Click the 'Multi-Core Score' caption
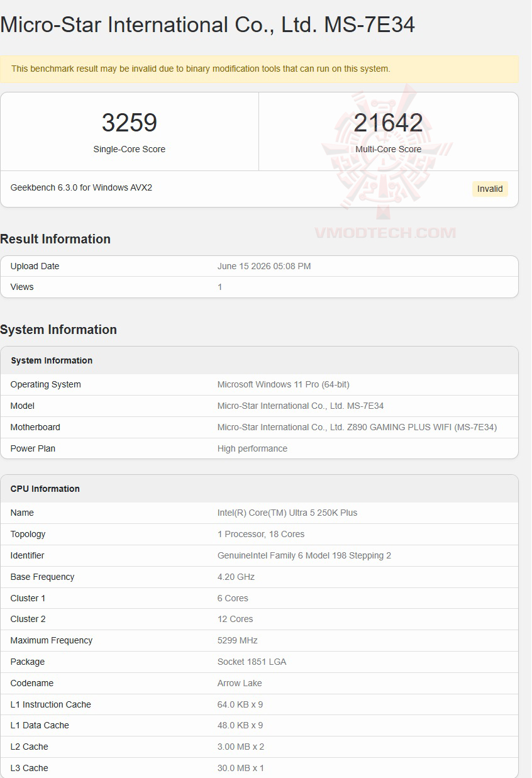This screenshot has width=532, height=778. (389, 149)
